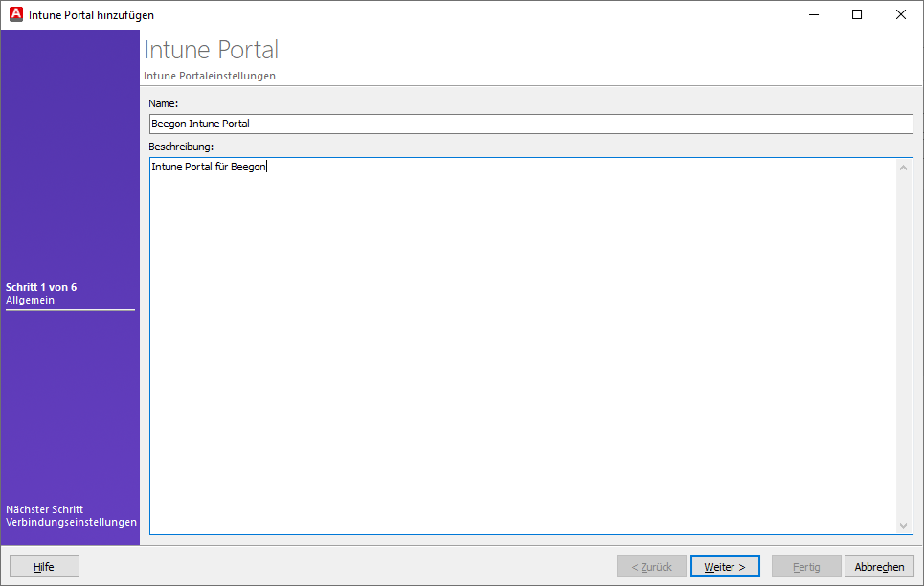Cancel the wizard with Abbrechen

(879, 567)
